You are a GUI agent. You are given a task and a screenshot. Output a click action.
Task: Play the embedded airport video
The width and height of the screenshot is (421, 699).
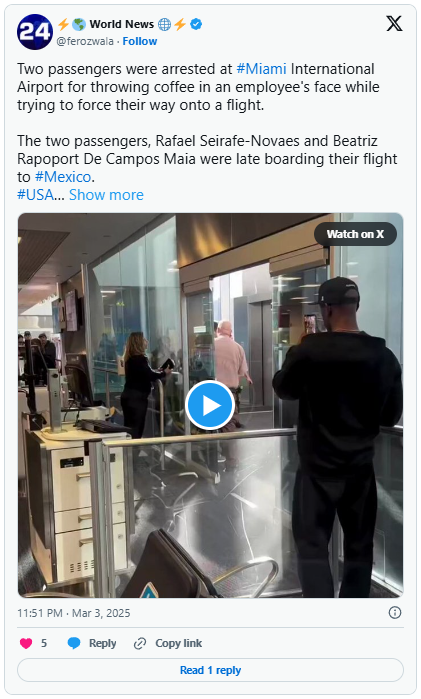(210, 405)
